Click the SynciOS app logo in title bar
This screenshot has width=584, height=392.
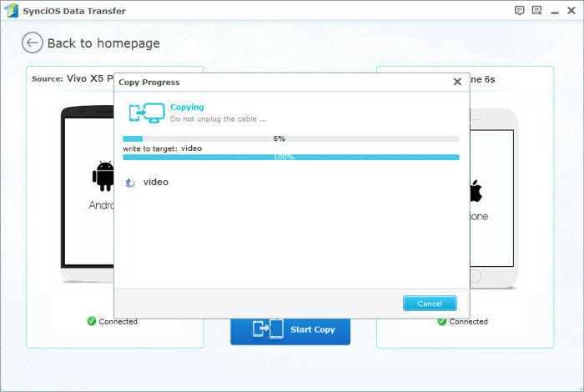pyautogui.click(x=10, y=10)
